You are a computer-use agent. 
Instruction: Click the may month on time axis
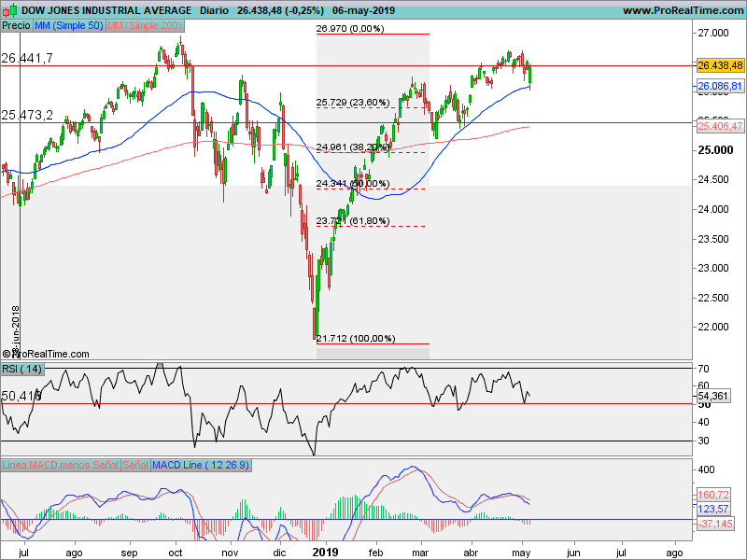521,553
